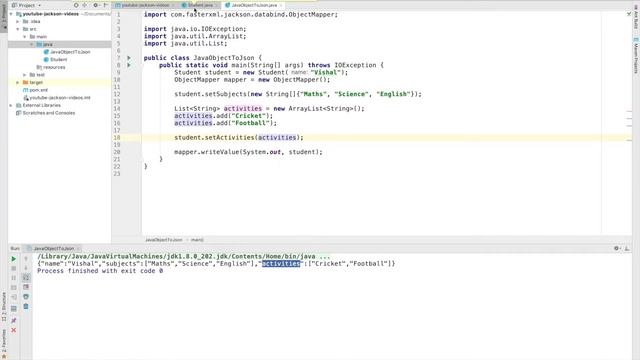Image resolution: width=640 pixels, height=360 pixels.
Task: Rerun JavaObjectToJson with the green play icon
Action: tap(13, 259)
